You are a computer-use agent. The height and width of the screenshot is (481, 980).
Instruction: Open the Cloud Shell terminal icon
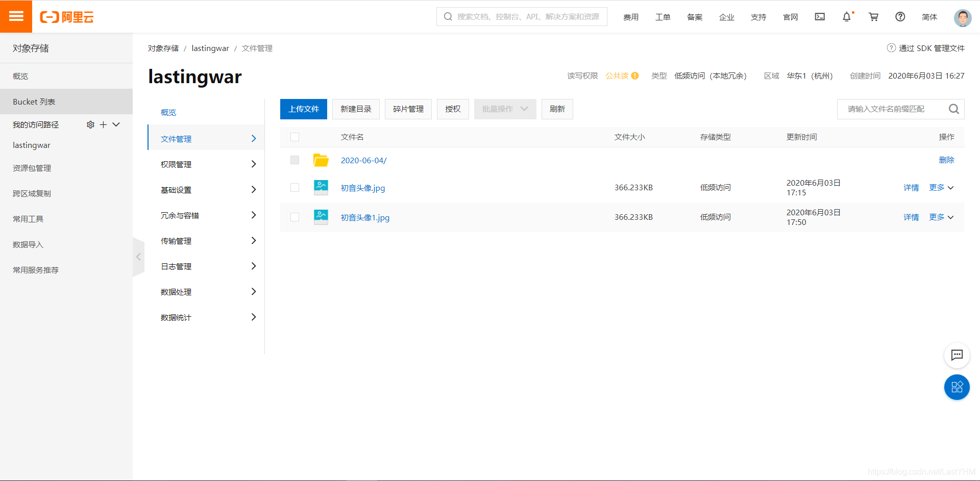pos(820,17)
